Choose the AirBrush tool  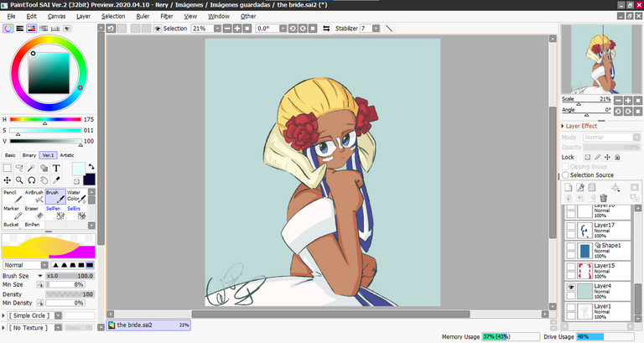[34, 197]
